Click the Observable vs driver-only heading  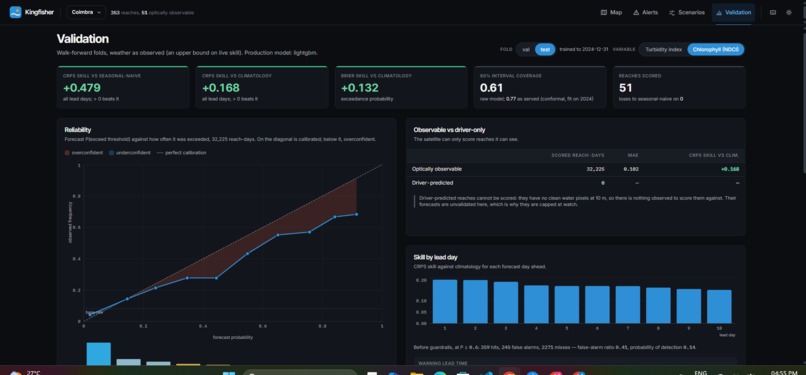click(x=449, y=130)
